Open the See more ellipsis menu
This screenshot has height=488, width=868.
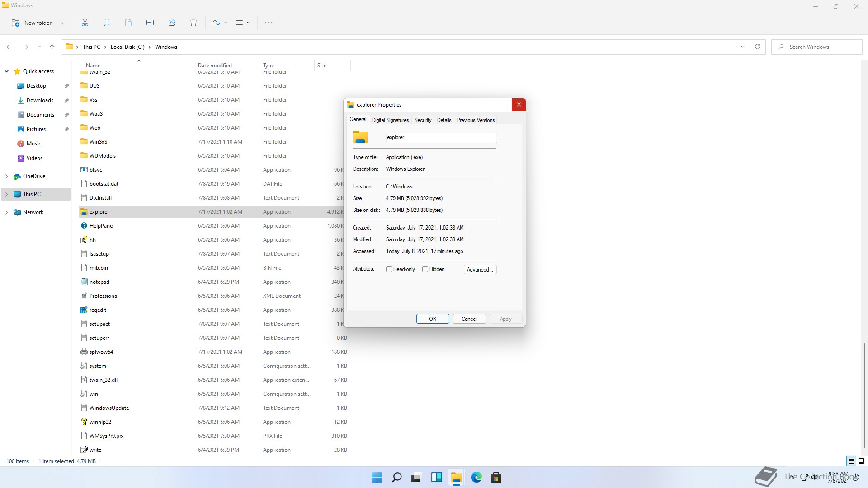pos(269,23)
